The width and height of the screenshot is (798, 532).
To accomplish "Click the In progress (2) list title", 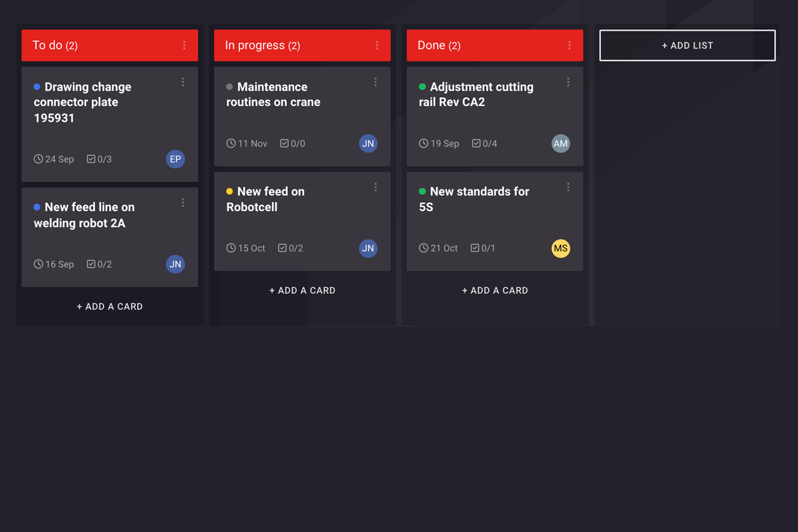I will coord(262,45).
